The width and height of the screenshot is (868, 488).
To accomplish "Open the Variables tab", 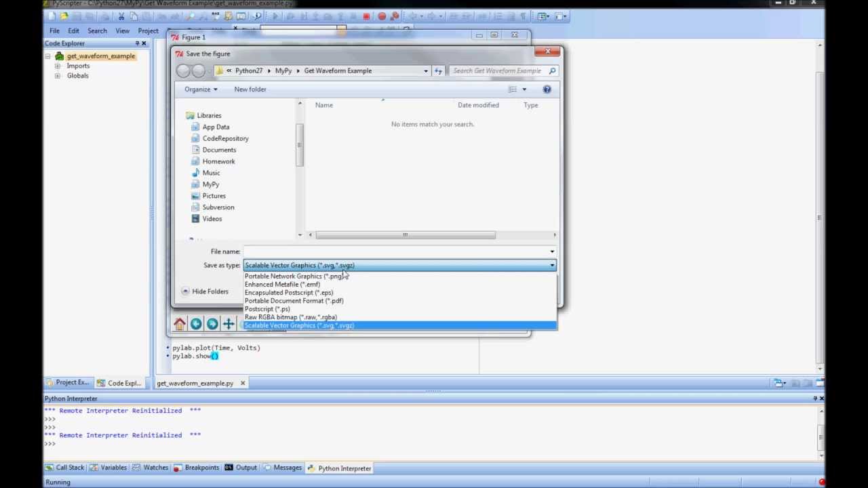I will 108,468.
